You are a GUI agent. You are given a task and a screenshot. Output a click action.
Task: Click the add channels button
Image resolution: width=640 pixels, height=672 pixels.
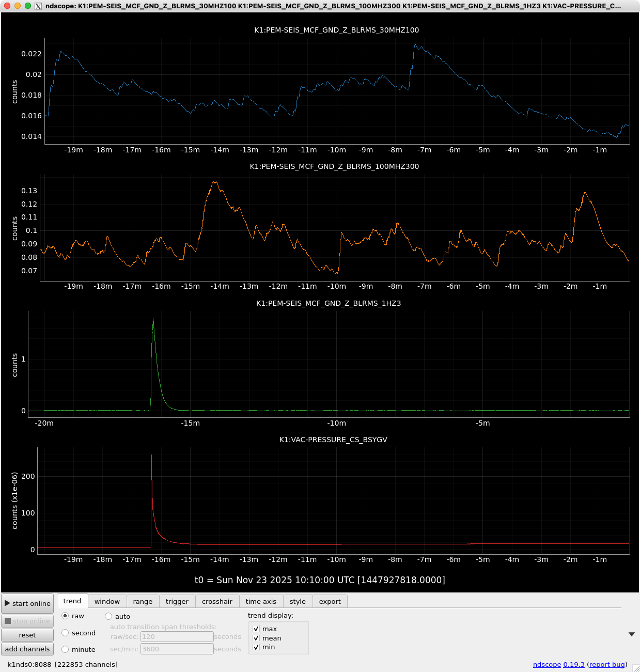tap(27, 649)
